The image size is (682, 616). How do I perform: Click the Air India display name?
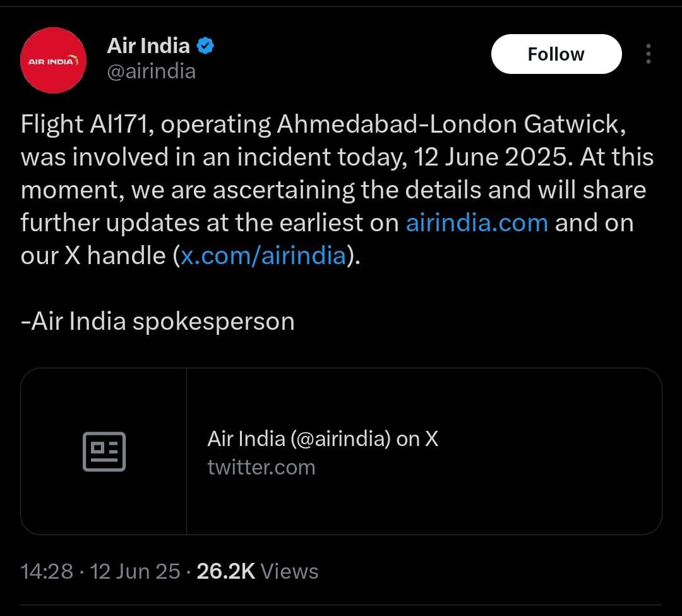[148, 45]
